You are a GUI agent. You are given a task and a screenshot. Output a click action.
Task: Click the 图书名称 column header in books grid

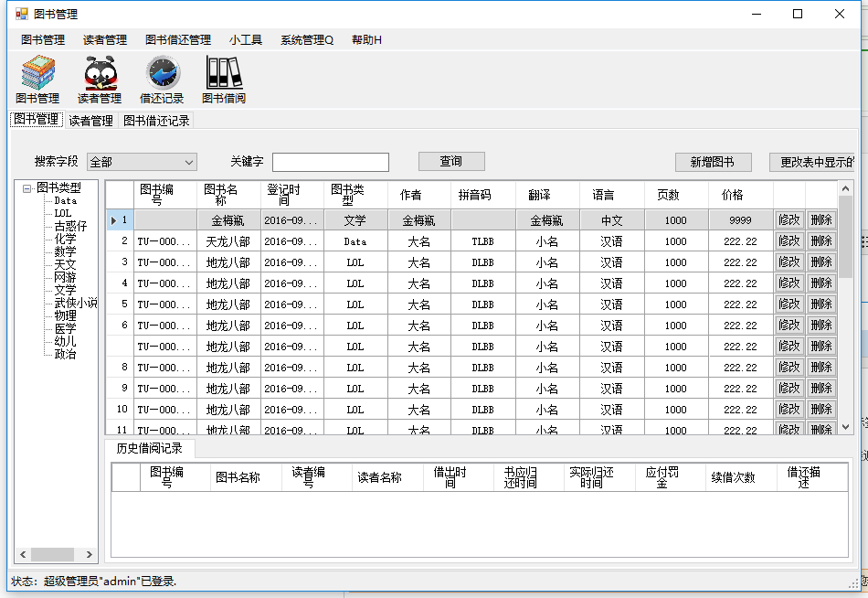coord(228,195)
